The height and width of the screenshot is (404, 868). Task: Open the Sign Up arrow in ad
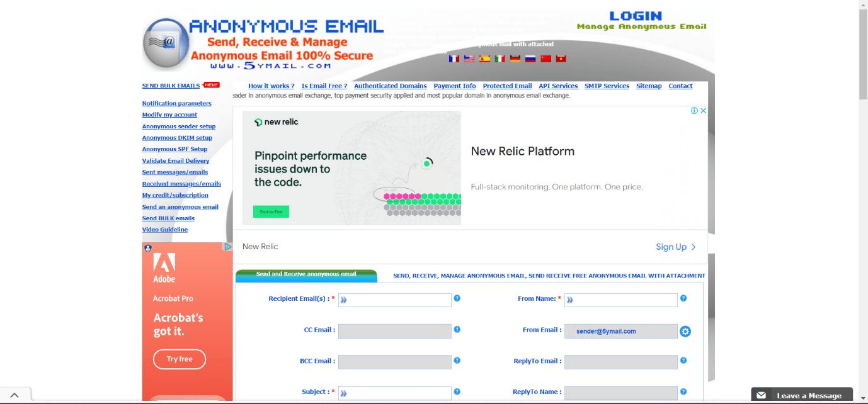pyautogui.click(x=694, y=247)
